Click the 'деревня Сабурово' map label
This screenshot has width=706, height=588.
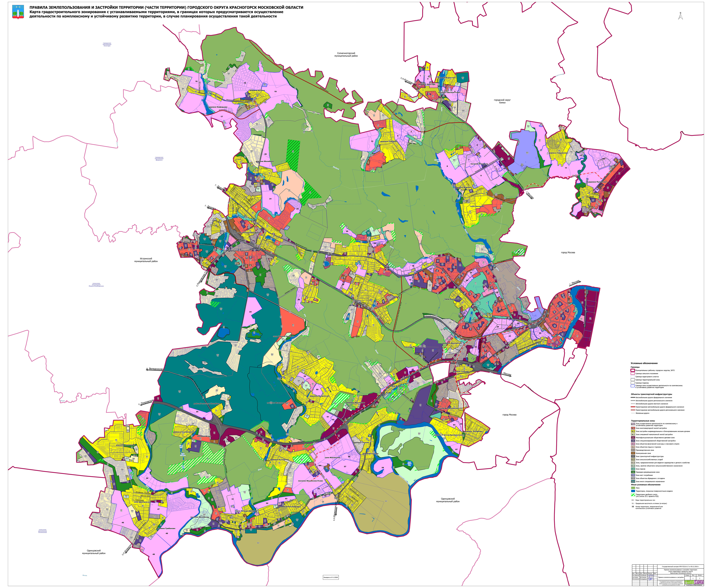click(x=389, y=141)
